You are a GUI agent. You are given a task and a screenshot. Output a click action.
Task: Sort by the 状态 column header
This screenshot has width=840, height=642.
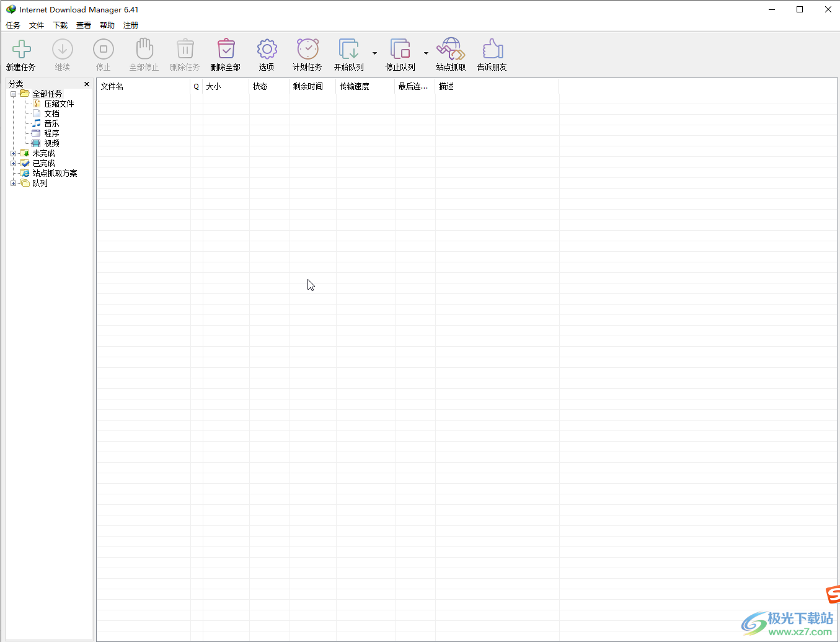click(269, 86)
